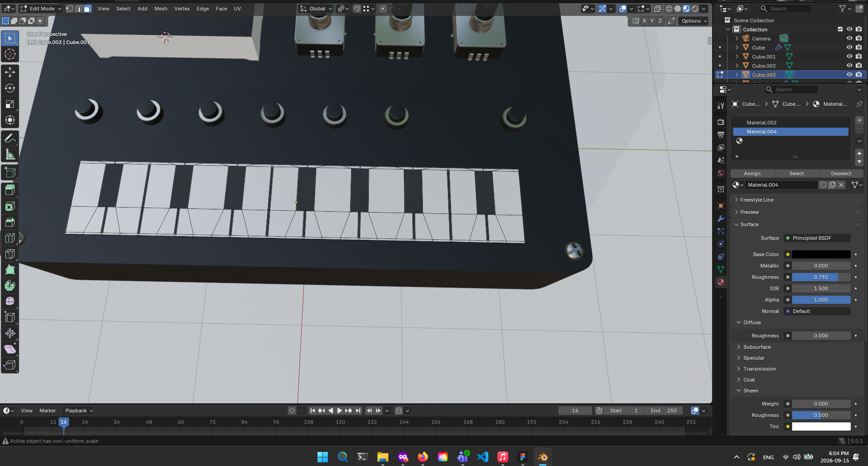Click the Assign material button
The image size is (868, 466).
pyautogui.click(x=752, y=174)
